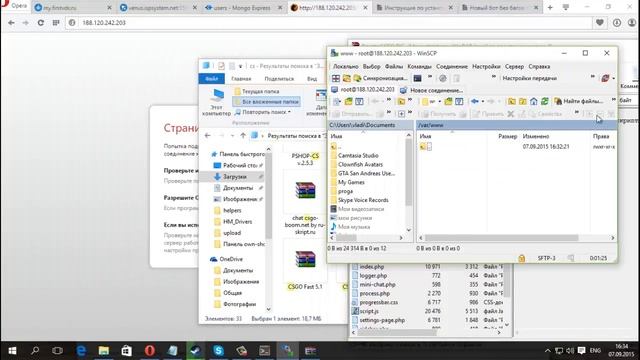The image size is (640, 360).
Task: Reload page in Opera browser
Action: coord(40,23)
